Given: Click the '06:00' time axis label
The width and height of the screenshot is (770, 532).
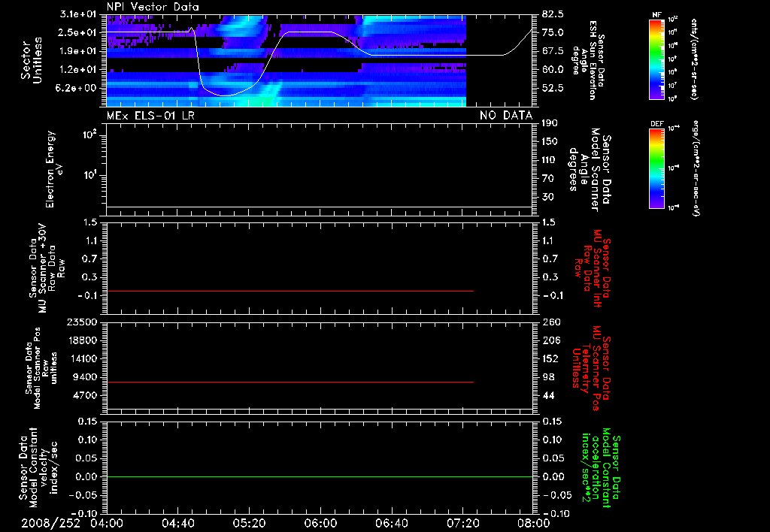Looking at the screenshot, I should tap(320, 523).
